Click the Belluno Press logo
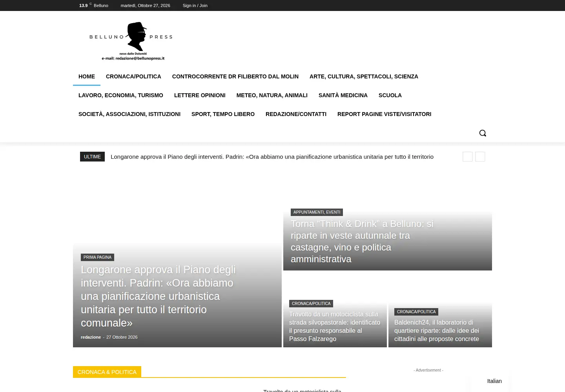The height and width of the screenshot is (392, 565). tap(131, 41)
